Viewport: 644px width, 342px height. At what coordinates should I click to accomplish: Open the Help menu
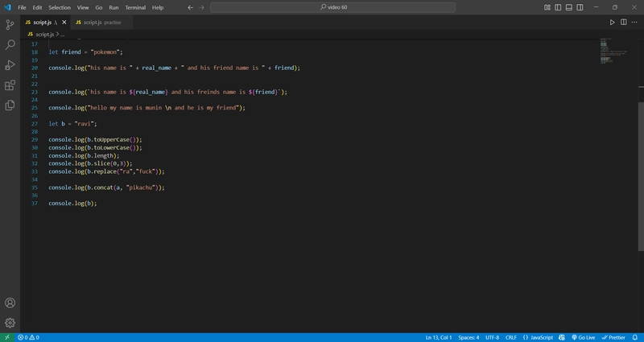click(x=158, y=7)
